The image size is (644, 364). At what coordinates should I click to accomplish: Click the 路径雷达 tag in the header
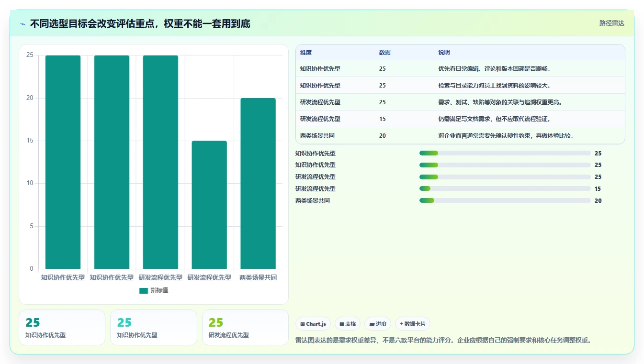pos(612,23)
